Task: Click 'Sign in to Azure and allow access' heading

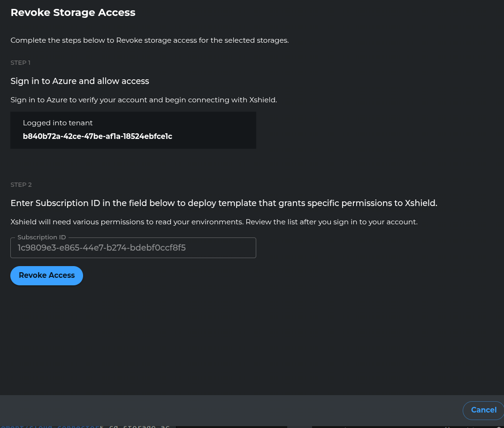Action: coord(80,81)
